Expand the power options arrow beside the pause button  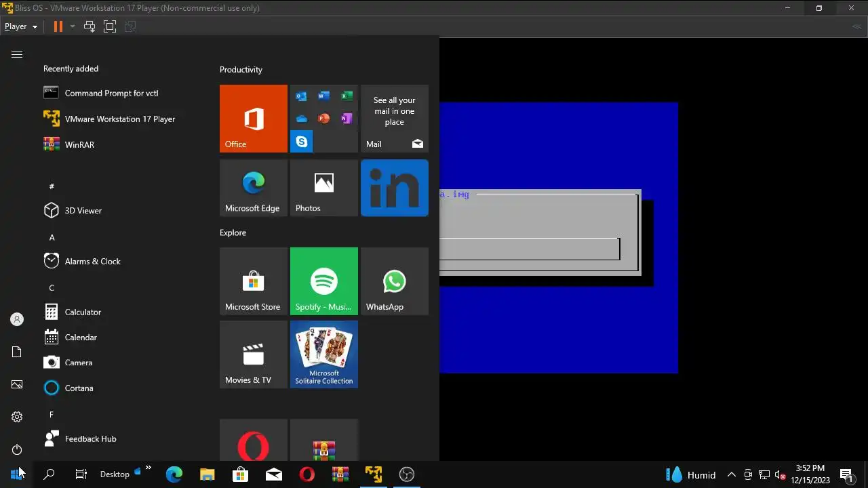(73, 26)
